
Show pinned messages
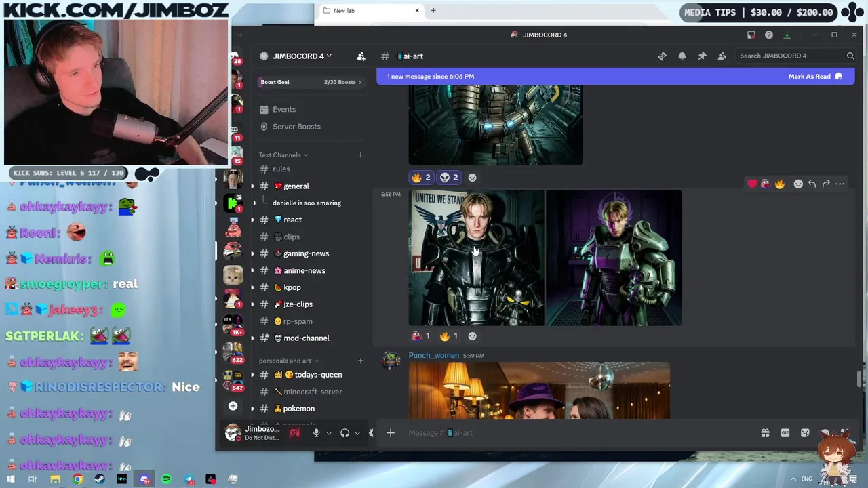pos(702,56)
